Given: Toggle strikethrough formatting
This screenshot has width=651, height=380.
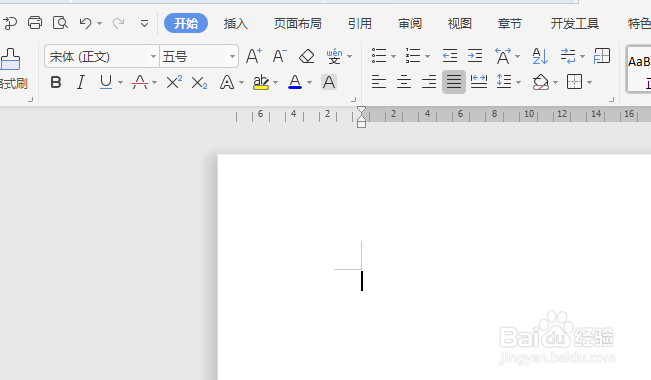Looking at the screenshot, I should click(140, 82).
